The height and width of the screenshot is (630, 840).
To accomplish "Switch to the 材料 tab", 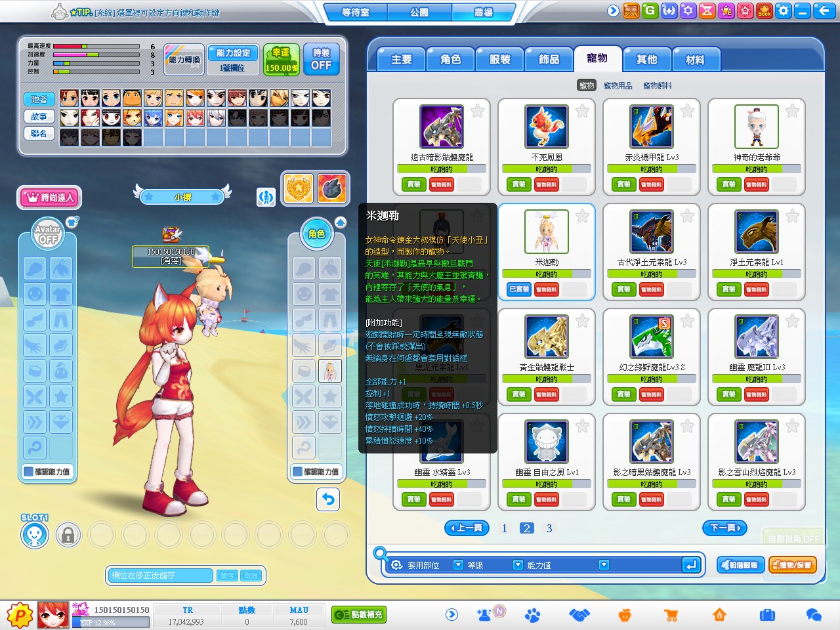I will click(695, 60).
